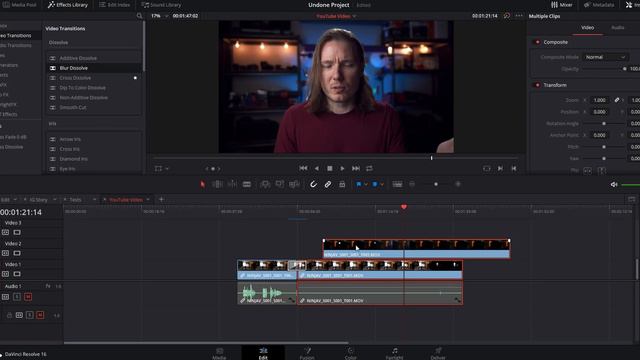Select the Additive Dissolve transition
This screenshot has width=640, height=360.
[x=94, y=58]
